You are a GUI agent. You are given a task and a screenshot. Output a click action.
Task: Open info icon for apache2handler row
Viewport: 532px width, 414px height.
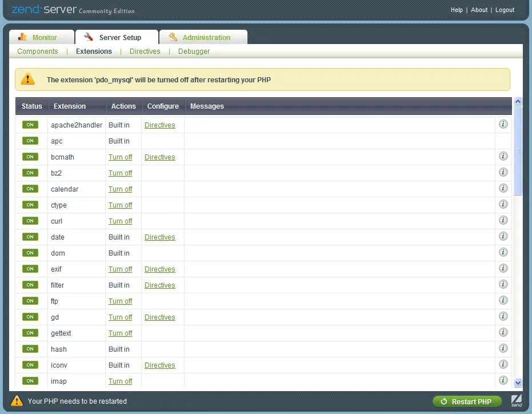(503, 124)
